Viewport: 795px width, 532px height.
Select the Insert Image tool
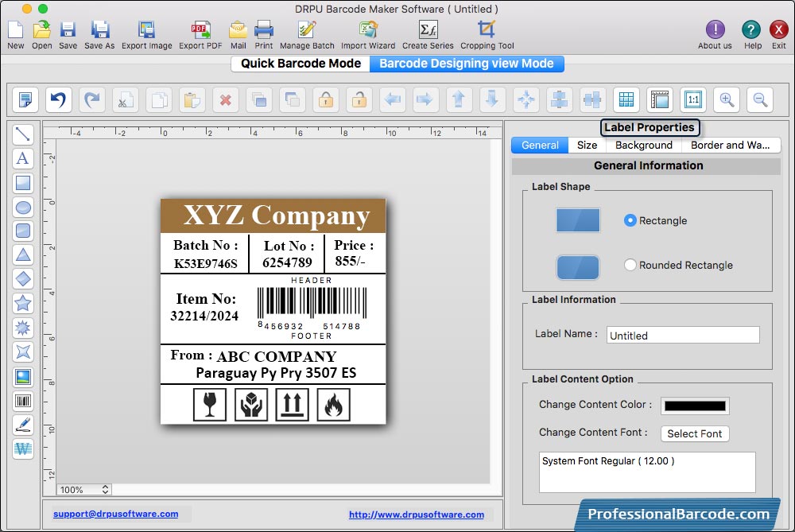click(x=23, y=377)
